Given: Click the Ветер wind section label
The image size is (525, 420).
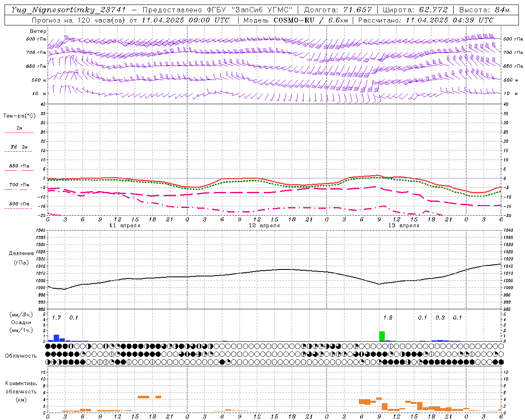Looking at the screenshot, I should tap(38, 31).
